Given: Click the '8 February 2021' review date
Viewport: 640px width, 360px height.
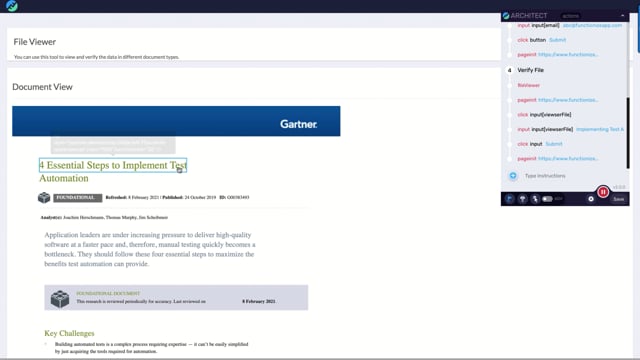Looking at the screenshot, I should point(259,301).
